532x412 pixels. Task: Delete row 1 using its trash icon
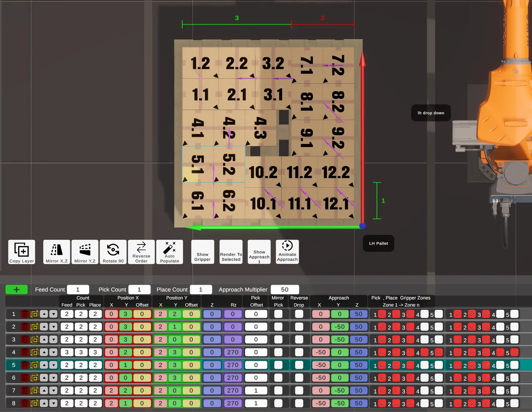click(x=25, y=314)
